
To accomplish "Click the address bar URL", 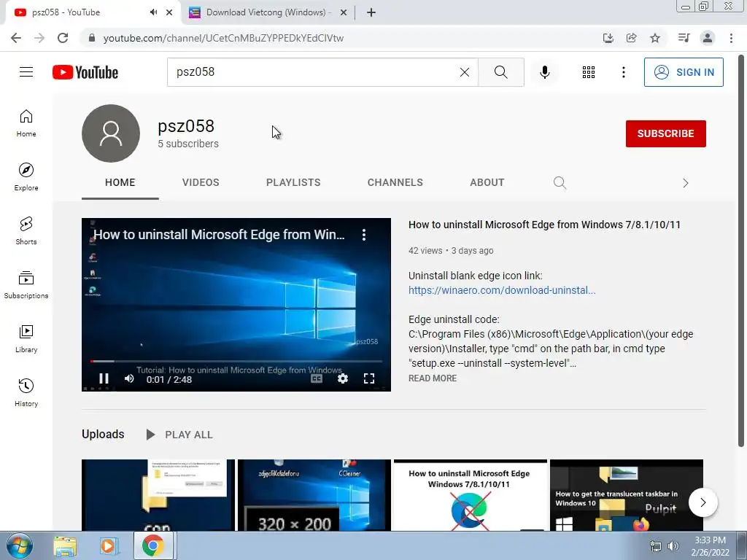I will pyautogui.click(x=223, y=38).
